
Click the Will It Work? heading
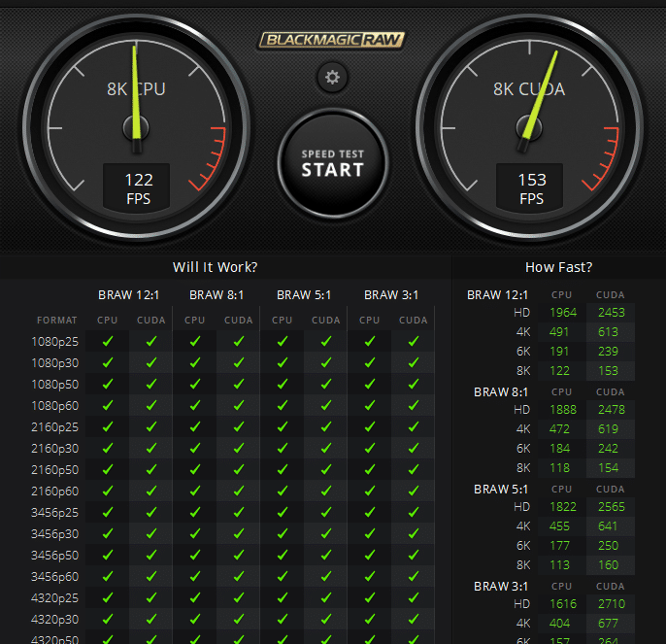215,267
